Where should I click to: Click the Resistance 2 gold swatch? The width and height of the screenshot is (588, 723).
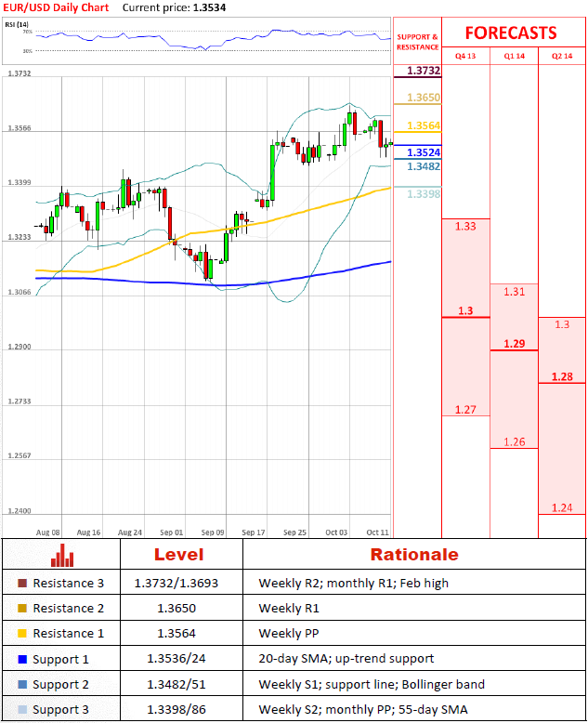[x=22, y=608]
